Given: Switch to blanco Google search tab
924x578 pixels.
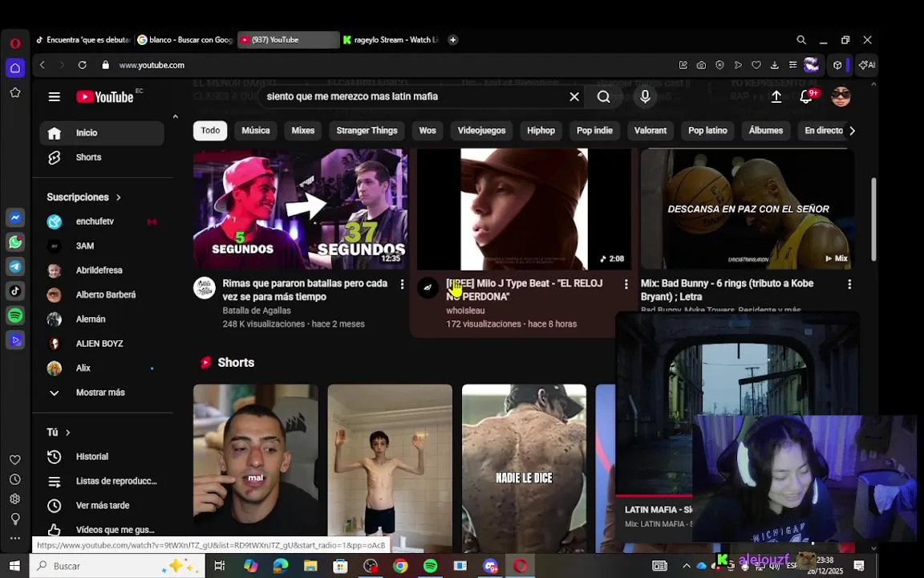Looking at the screenshot, I should (185, 40).
